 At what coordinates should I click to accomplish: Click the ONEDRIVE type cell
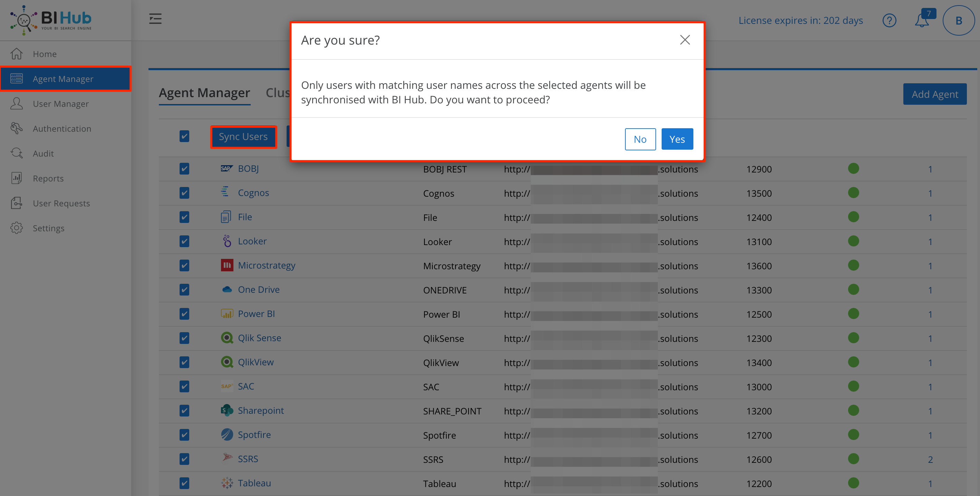pyautogui.click(x=445, y=290)
